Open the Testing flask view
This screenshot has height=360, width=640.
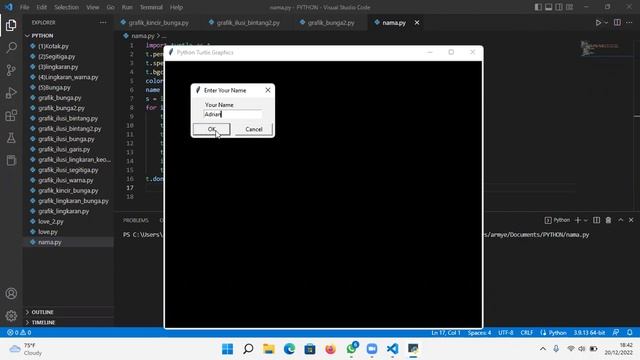tap(11, 138)
